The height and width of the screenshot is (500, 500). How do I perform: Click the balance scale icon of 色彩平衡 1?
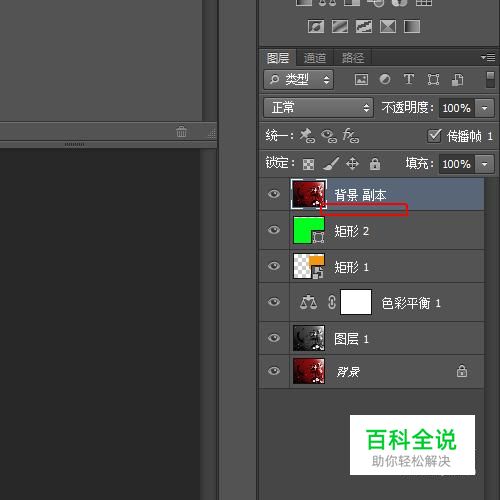[308, 302]
